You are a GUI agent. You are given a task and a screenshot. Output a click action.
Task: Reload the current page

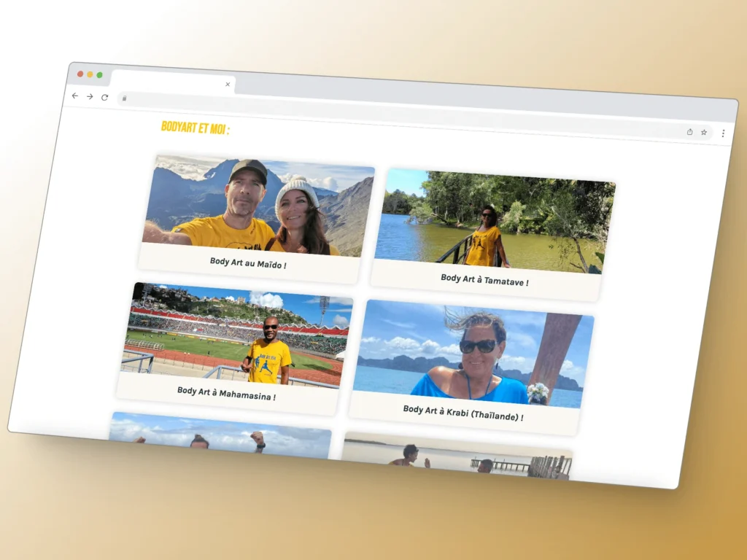[105, 97]
